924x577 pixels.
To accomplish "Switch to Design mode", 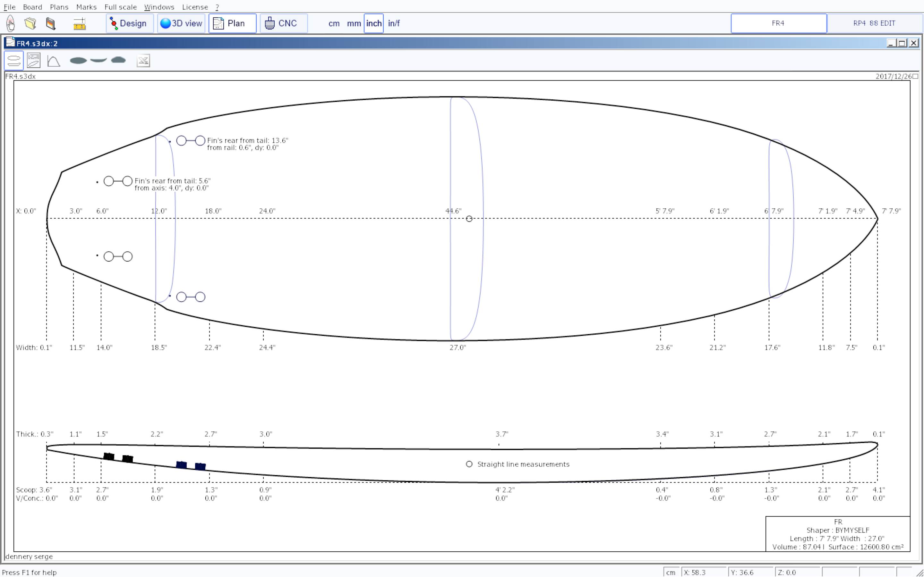I will coord(129,23).
